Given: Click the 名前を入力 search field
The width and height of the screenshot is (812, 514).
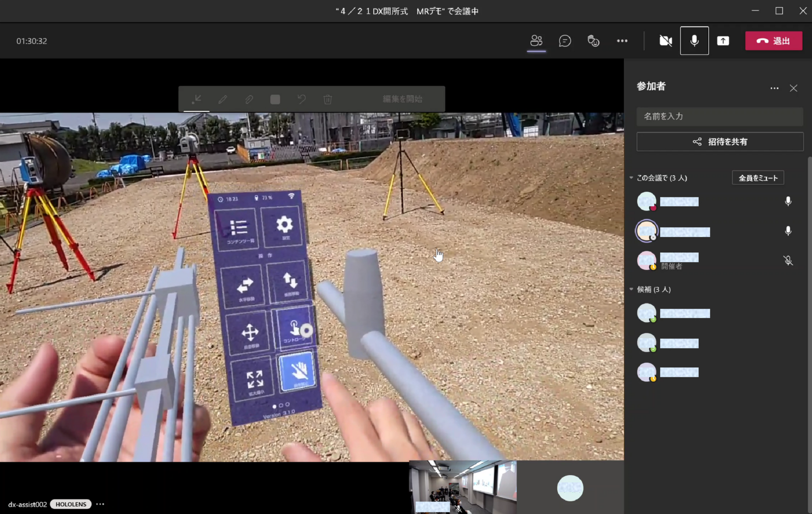Looking at the screenshot, I should (x=719, y=117).
